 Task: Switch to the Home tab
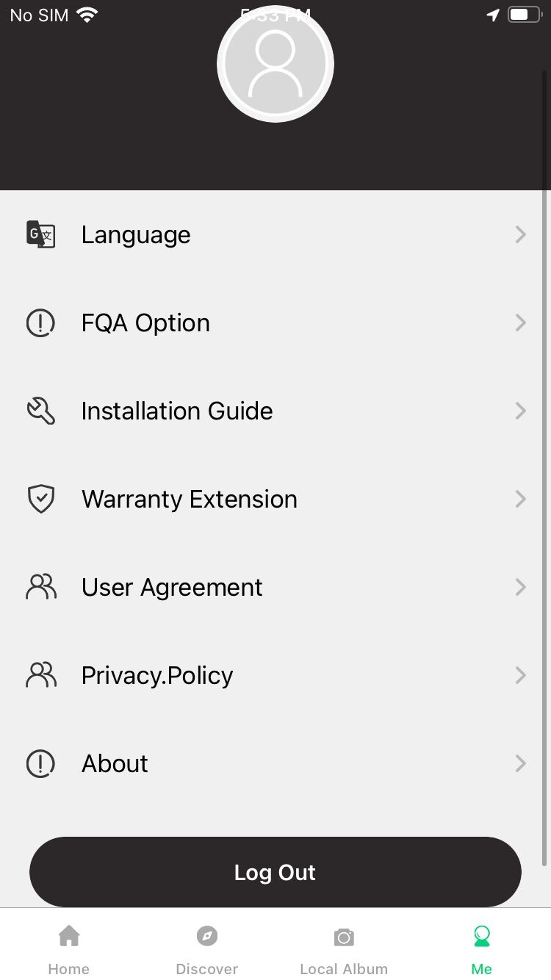69,948
